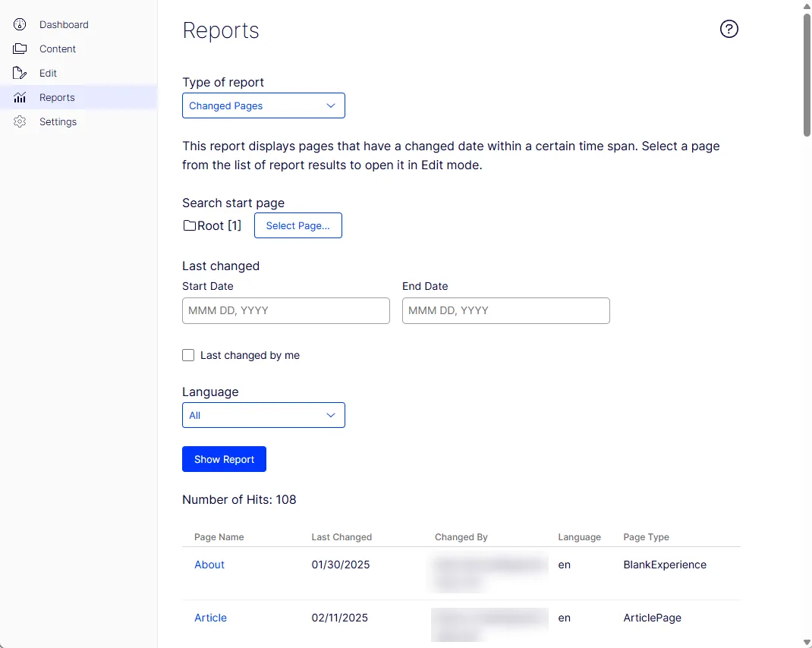Expand the Type of report dropdown

tap(263, 105)
